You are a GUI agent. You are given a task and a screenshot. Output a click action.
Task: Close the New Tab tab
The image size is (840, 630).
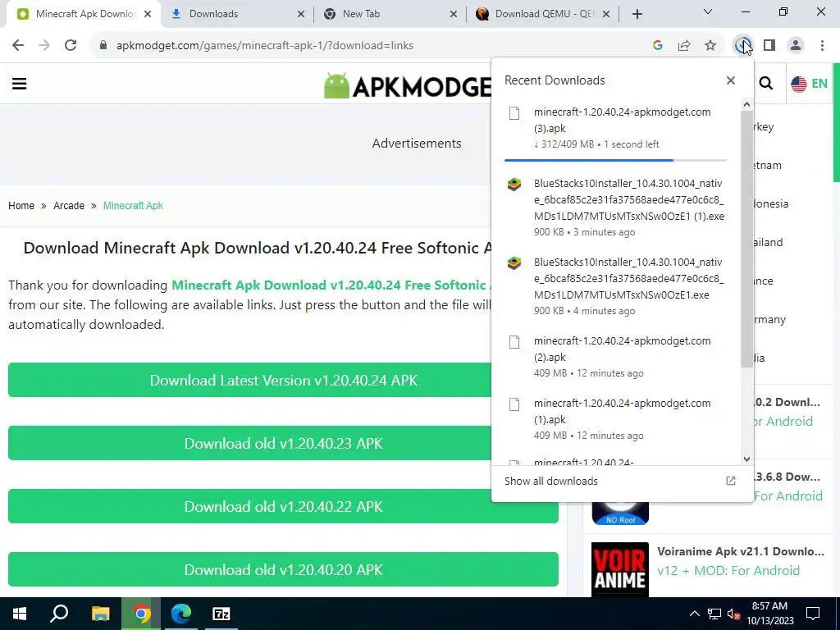pos(453,14)
